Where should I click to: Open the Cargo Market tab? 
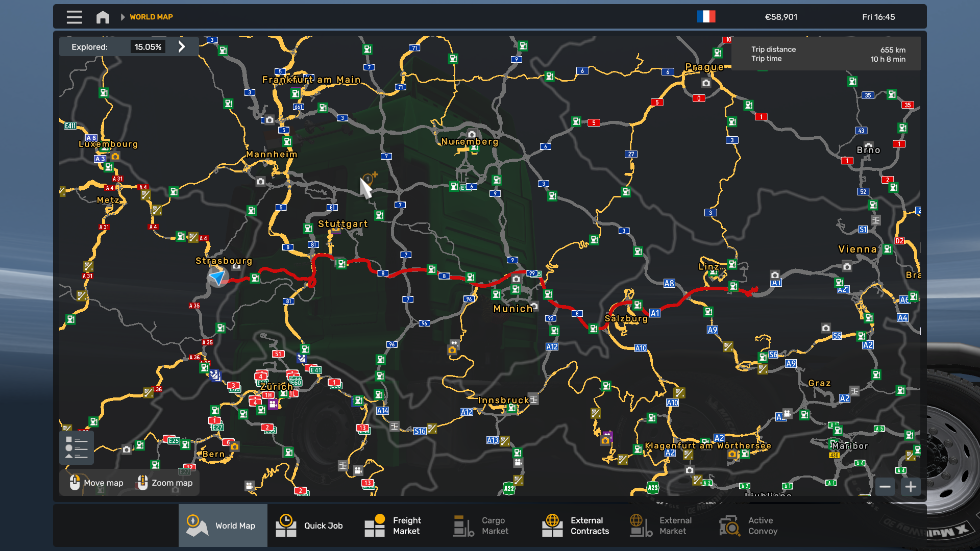pos(489,525)
